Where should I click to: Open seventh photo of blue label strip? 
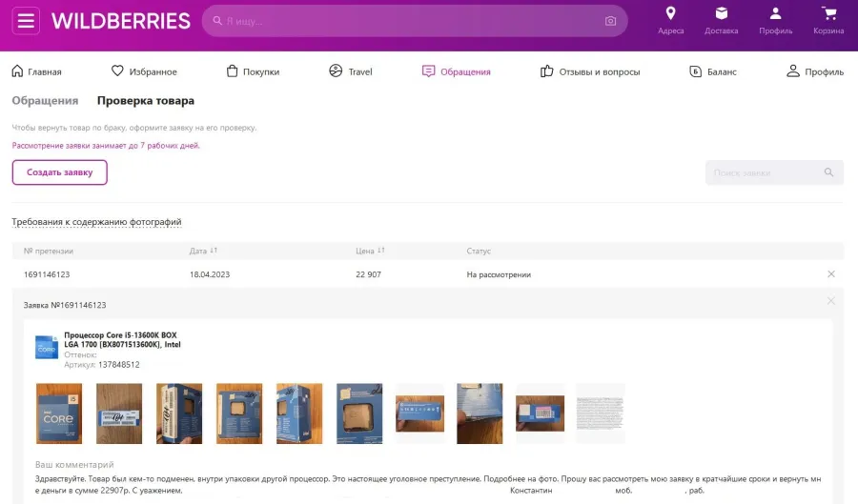[x=419, y=413]
